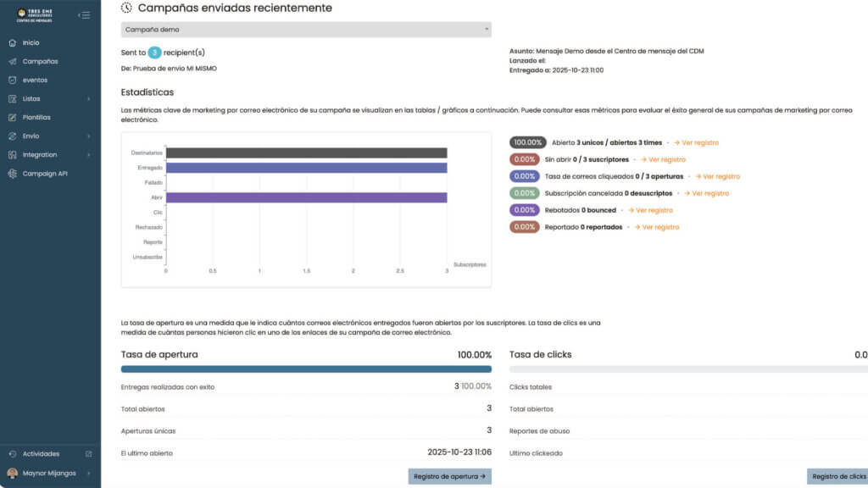
Task: Click the Plantillas template icon
Action: [x=12, y=117]
